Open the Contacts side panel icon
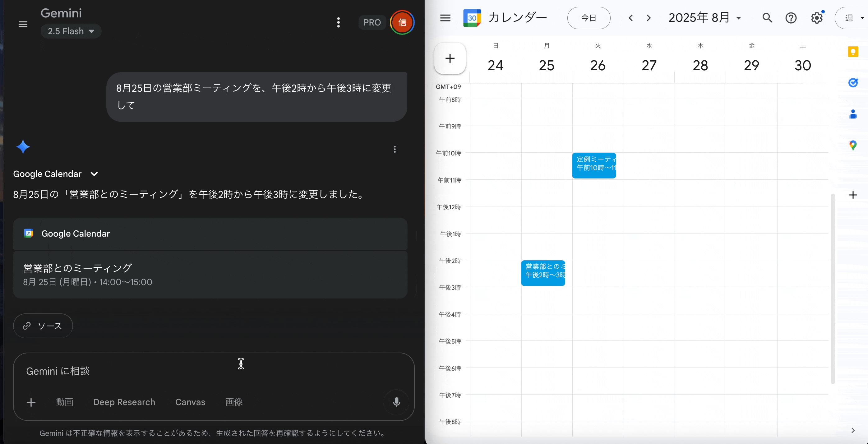 point(853,114)
